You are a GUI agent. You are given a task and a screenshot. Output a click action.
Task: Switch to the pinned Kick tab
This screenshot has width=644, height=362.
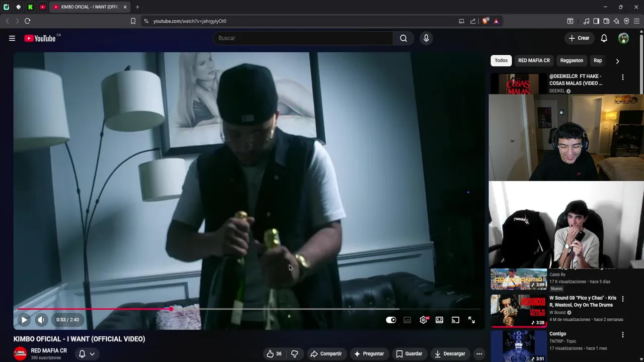tap(30, 7)
